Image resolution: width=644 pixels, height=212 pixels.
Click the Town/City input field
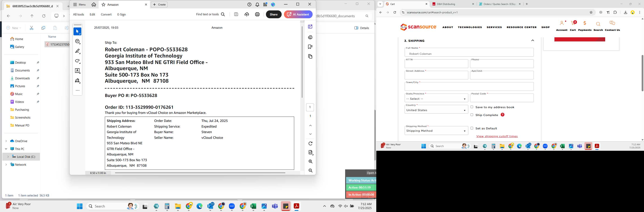[469, 86]
